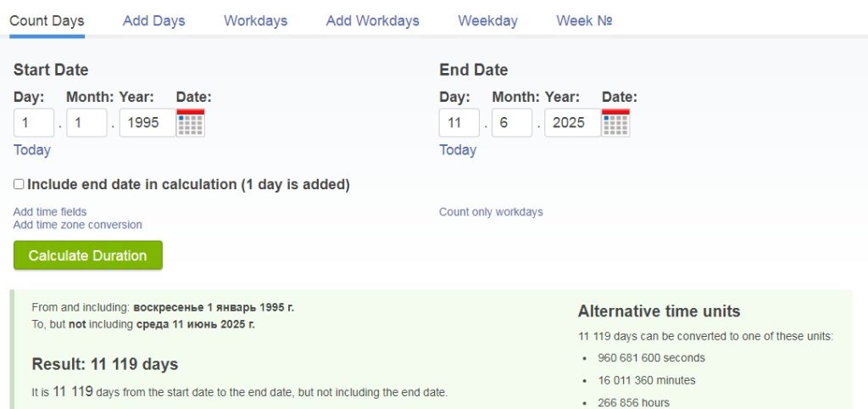Select the Add Workdays tab

click(373, 21)
